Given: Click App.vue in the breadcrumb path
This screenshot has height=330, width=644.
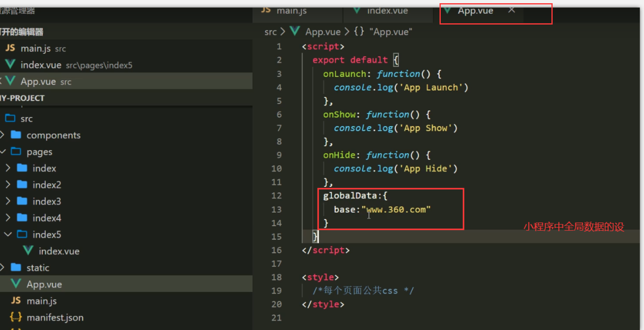Looking at the screenshot, I should [323, 32].
